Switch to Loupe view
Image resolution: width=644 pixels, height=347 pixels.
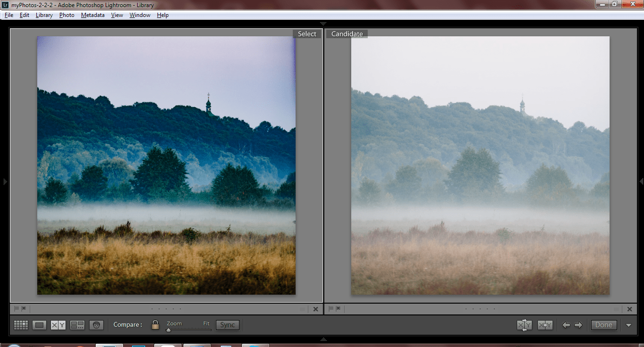pyautogui.click(x=39, y=325)
